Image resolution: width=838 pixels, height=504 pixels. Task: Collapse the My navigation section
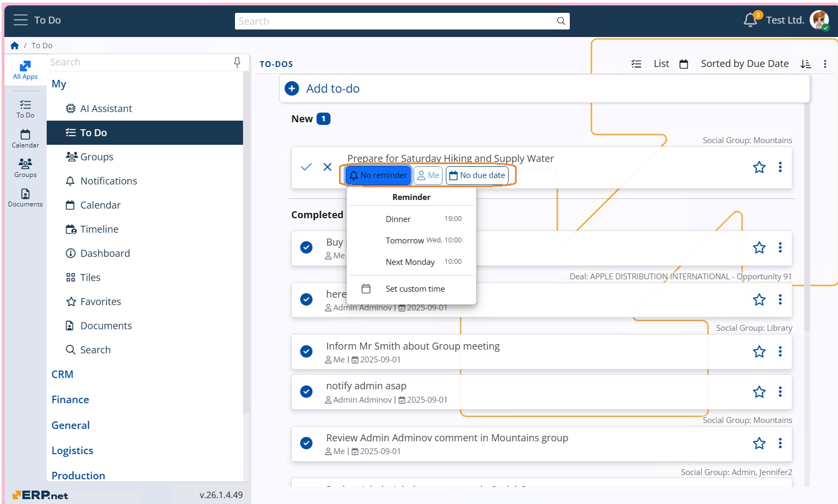59,84
